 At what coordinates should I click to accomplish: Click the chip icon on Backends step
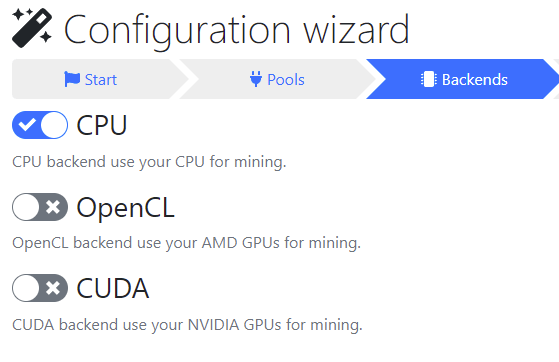(x=429, y=79)
